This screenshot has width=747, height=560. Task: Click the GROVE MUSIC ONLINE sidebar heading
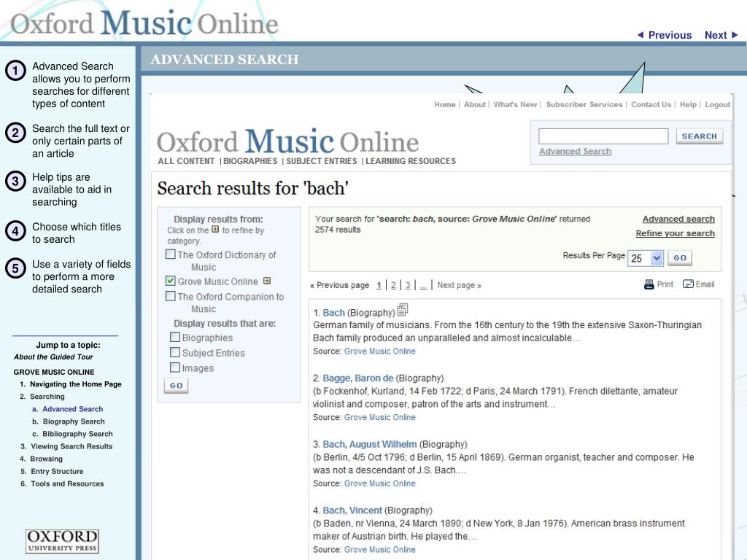tap(54, 372)
